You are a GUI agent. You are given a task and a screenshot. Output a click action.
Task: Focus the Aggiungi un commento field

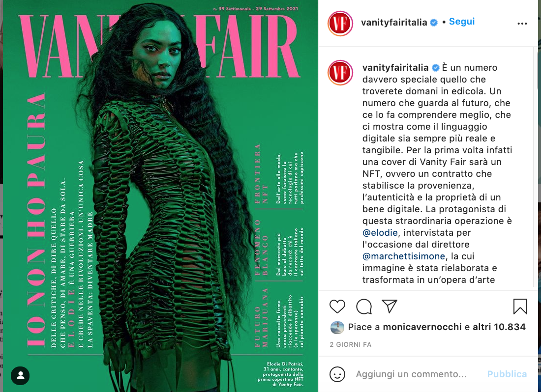411,374
